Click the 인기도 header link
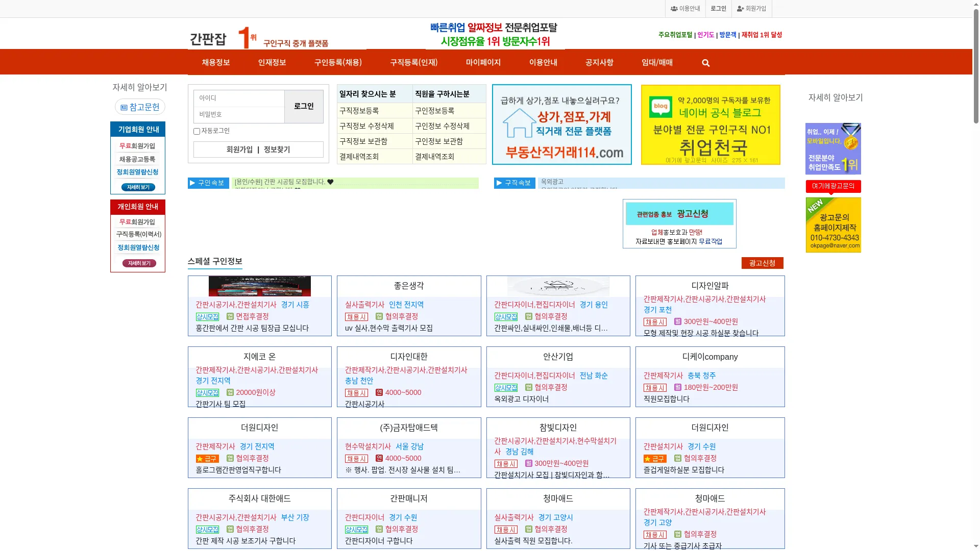980x551 pixels. (x=706, y=35)
